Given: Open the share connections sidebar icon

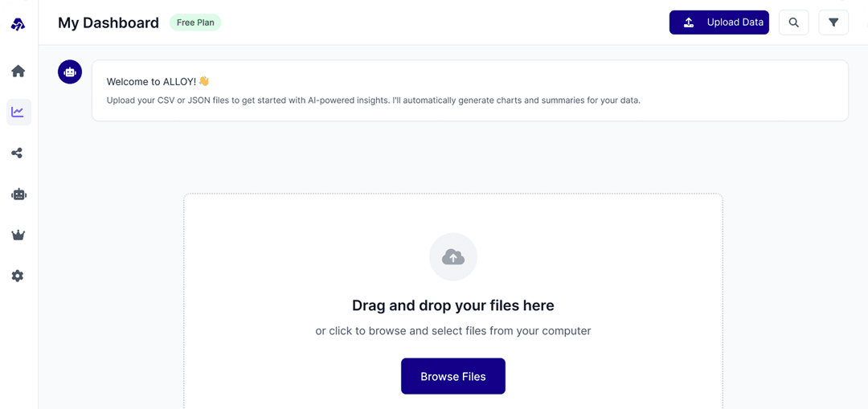Looking at the screenshot, I should pos(18,153).
